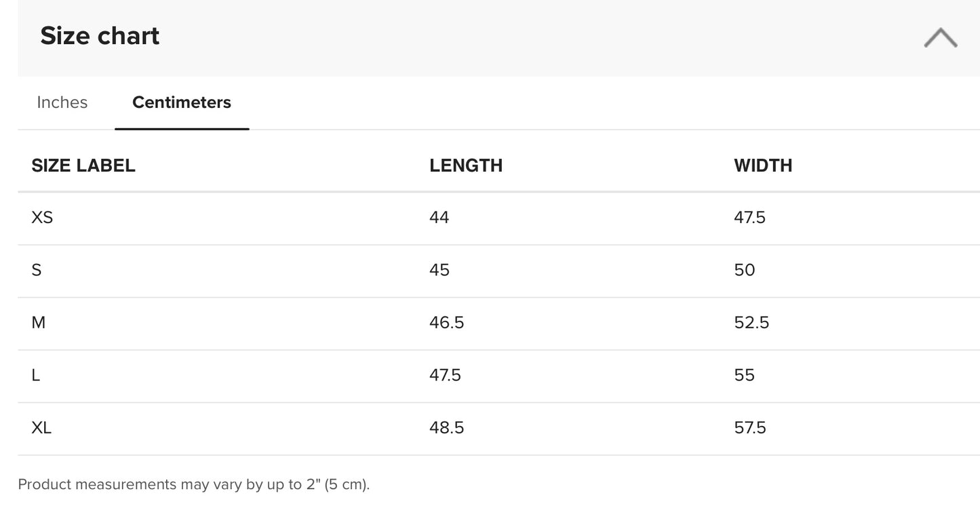Click the XL length value 48.5
The width and height of the screenshot is (980, 525).
pyautogui.click(x=446, y=428)
